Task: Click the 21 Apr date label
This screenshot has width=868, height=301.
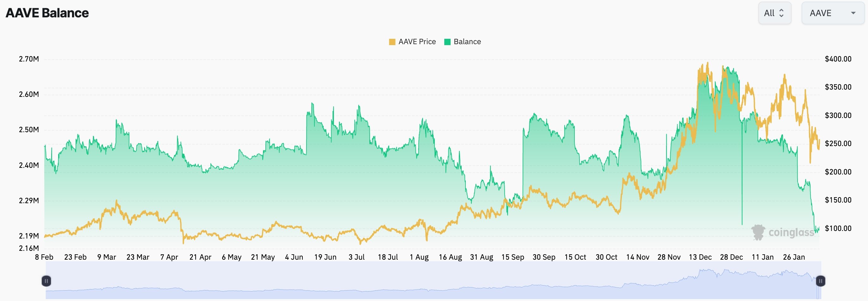Action: [200, 257]
